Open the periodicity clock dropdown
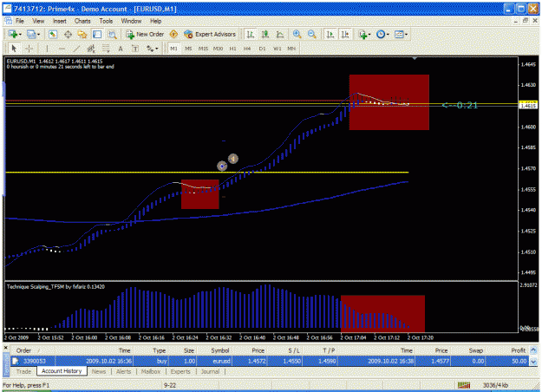The height and width of the screenshot is (392, 542). [382, 34]
